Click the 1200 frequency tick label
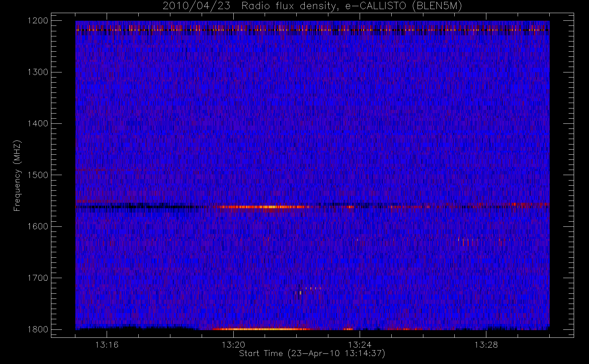The width and height of the screenshot is (589, 364). click(x=38, y=21)
